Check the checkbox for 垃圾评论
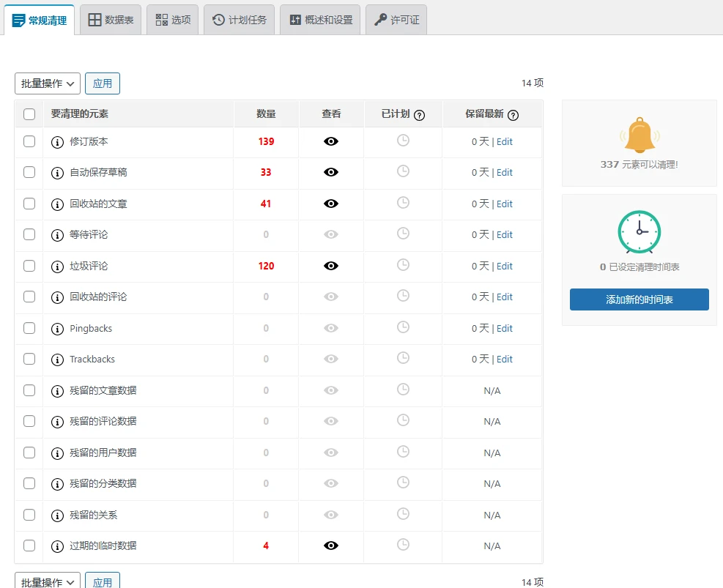723x588 pixels. click(x=29, y=265)
